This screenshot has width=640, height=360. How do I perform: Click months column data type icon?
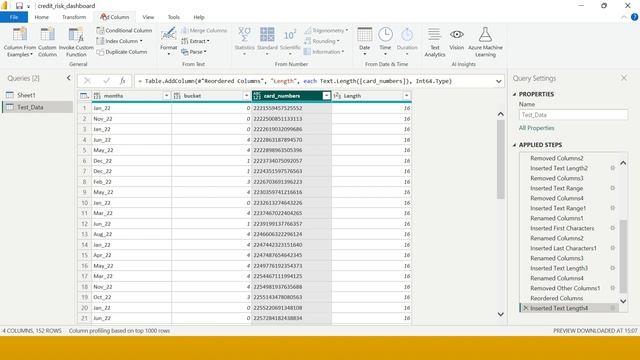pos(97,96)
